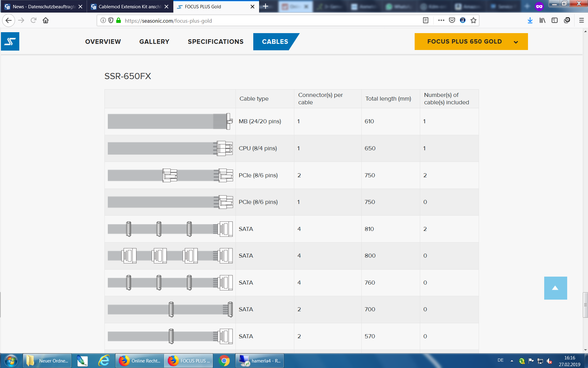
Task: Open the Firefox hamburger menu
Action: click(581, 21)
